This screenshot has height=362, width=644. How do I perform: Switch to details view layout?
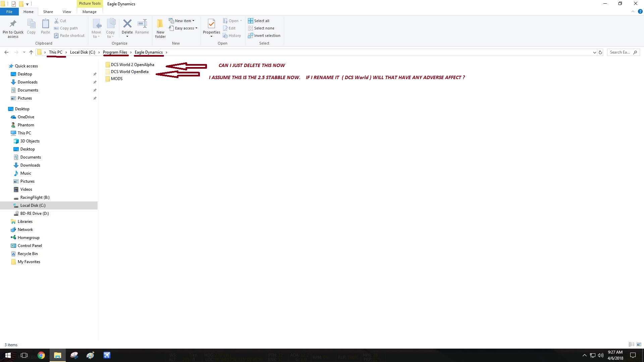click(631, 345)
